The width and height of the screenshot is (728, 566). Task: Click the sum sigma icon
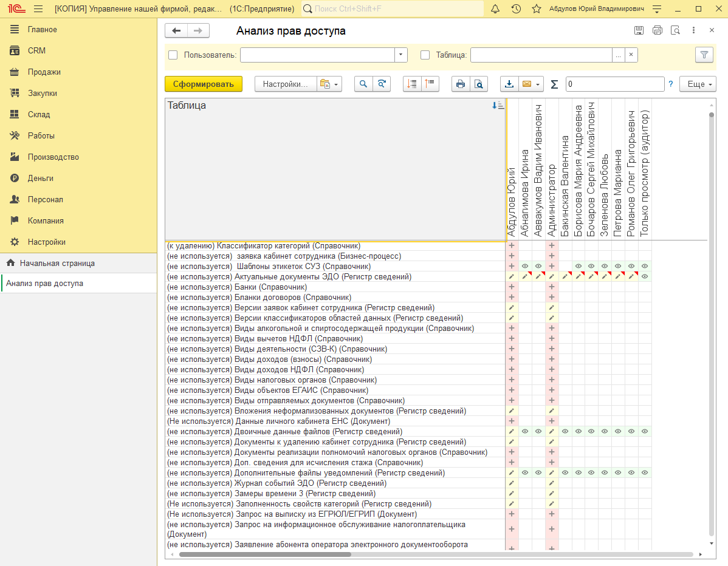pos(554,84)
